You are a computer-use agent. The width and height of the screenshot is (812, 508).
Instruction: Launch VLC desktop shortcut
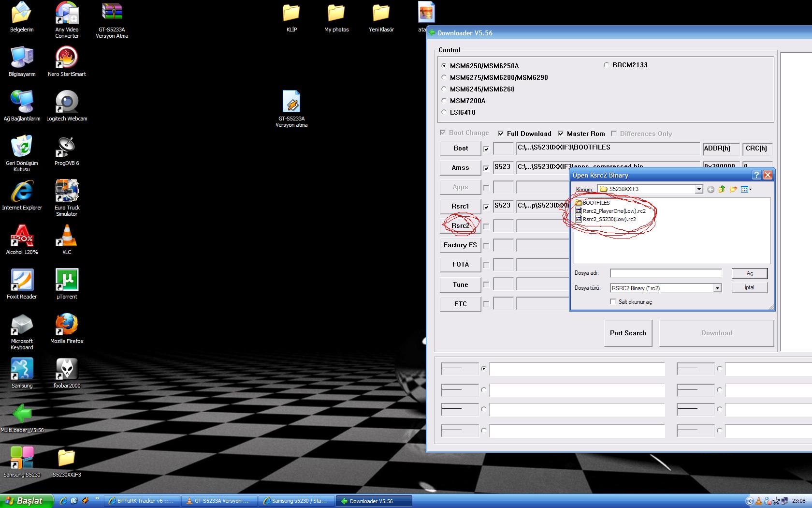pyautogui.click(x=67, y=239)
